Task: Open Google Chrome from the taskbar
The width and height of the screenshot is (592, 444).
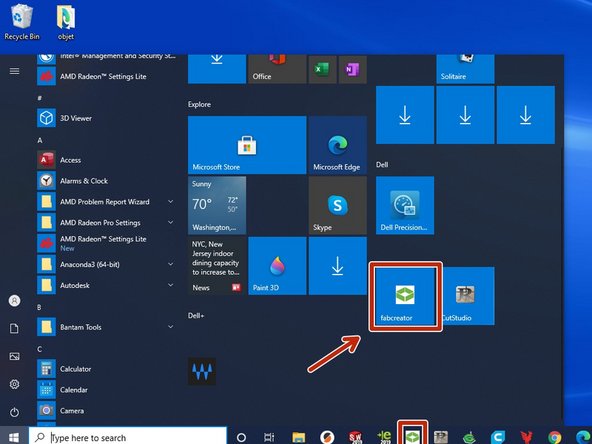Action: click(x=555, y=437)
